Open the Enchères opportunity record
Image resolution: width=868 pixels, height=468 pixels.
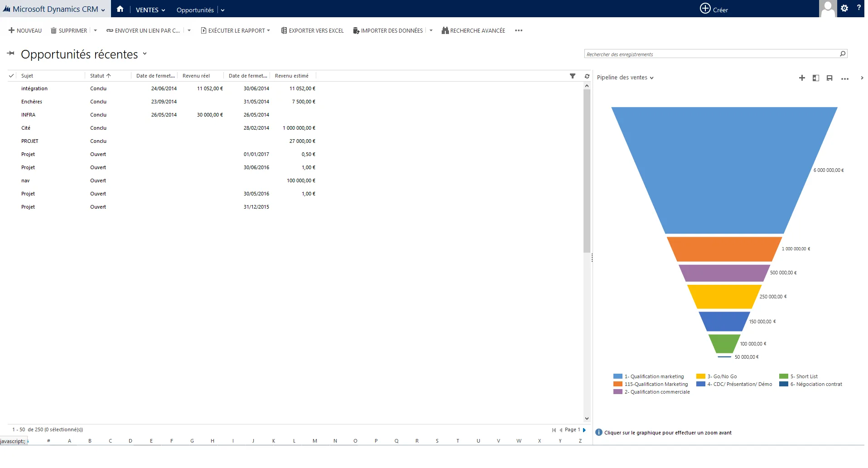point(32,102)
